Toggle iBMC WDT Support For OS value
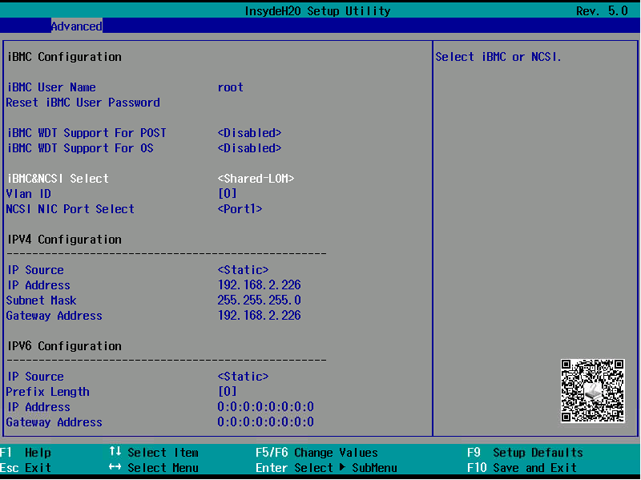This screenshot has width=641, height=480. [249, 148]
